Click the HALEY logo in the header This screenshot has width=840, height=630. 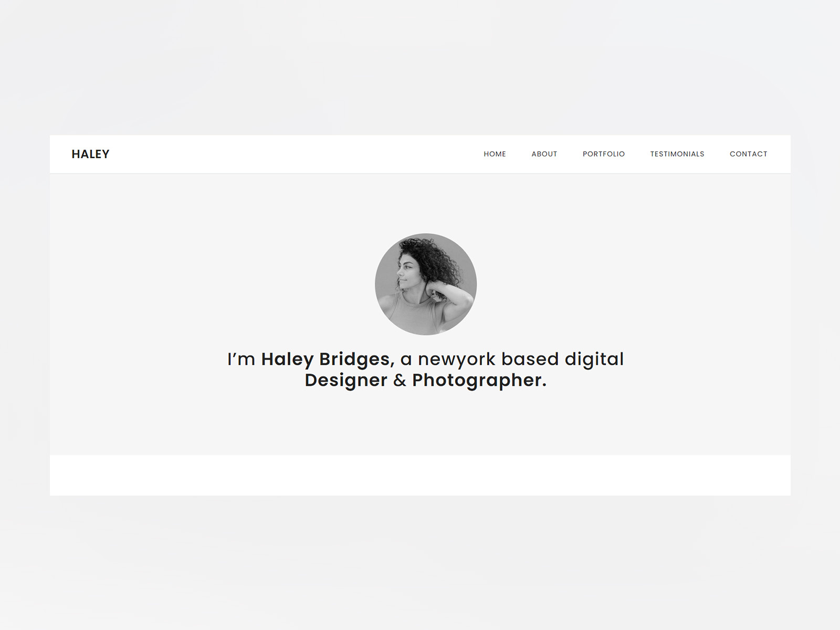(90, 154)
